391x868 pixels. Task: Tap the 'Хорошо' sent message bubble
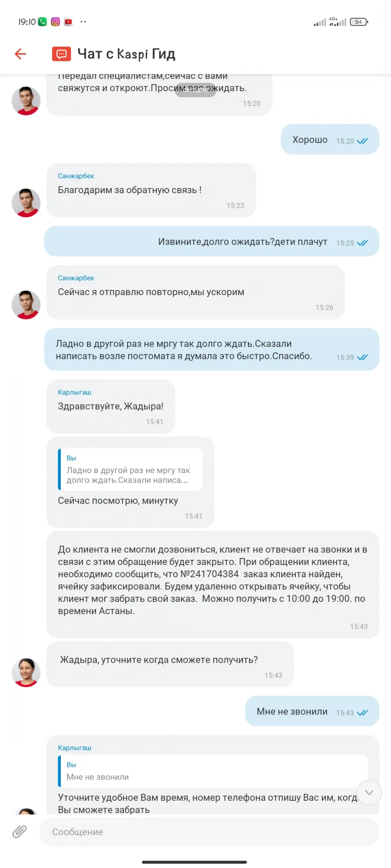click(330, 139)
